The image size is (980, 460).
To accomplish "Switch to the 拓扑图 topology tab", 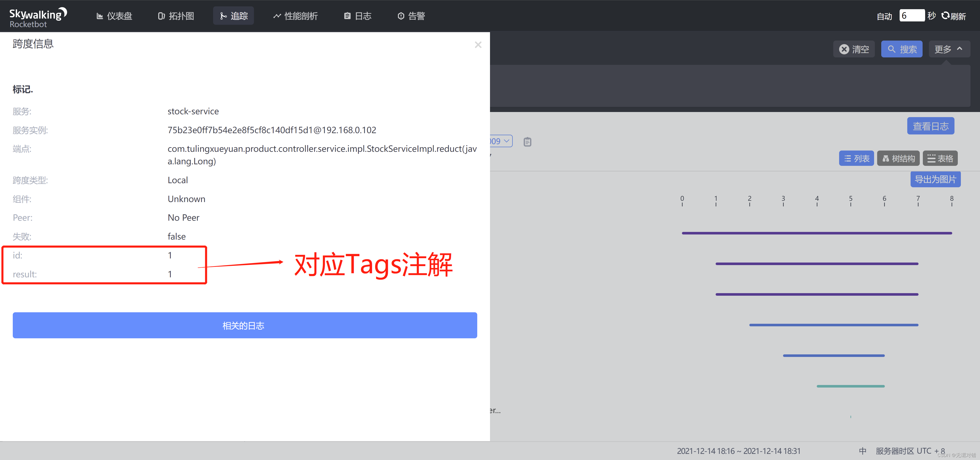I will pyautogui.click(x=176, y=16).
